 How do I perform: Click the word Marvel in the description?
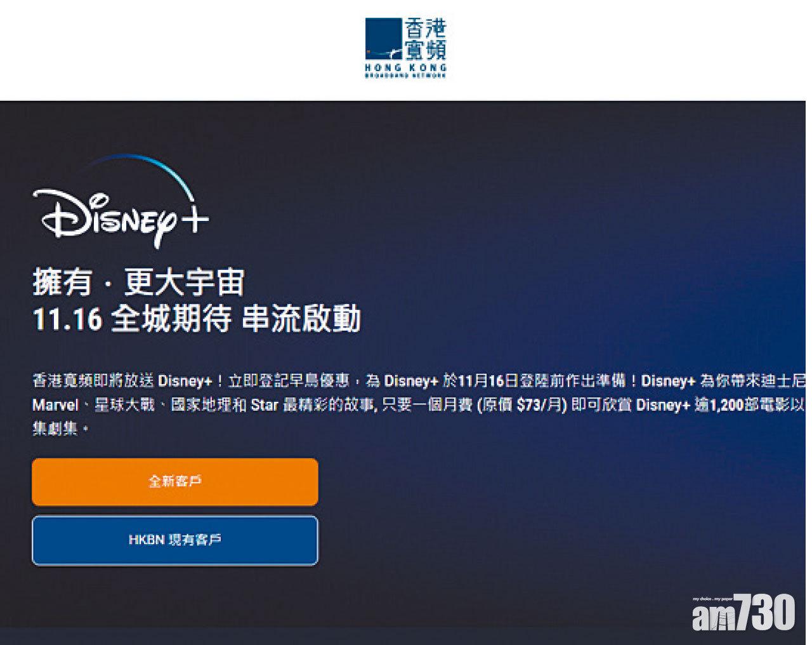click(55, 405)
